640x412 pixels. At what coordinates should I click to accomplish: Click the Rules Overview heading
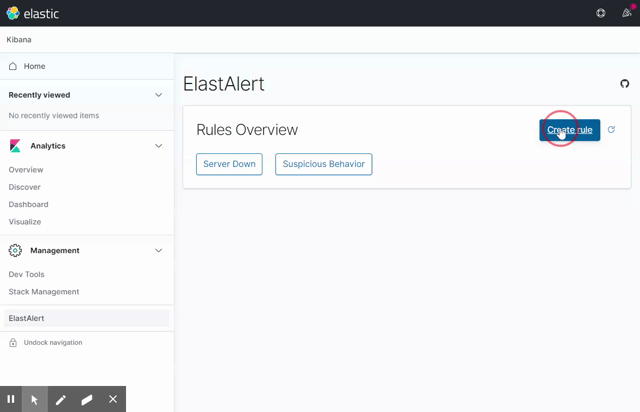click(247, 130)
